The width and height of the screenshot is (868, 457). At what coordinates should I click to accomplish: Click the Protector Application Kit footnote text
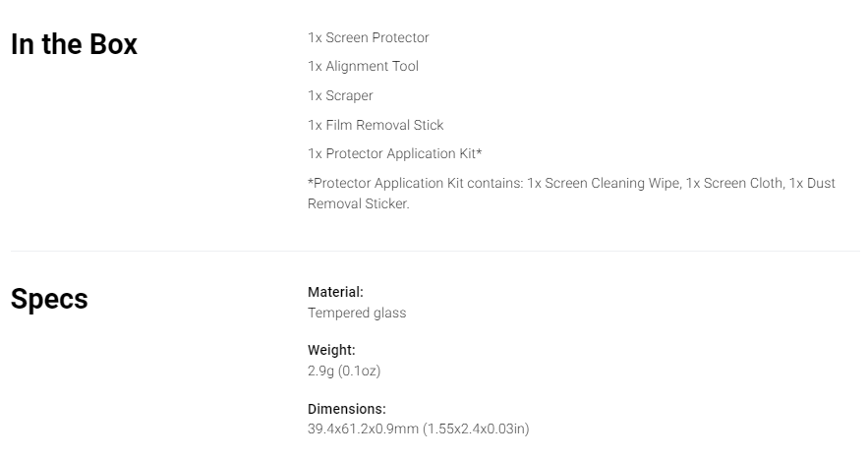(x=571, y=193)
